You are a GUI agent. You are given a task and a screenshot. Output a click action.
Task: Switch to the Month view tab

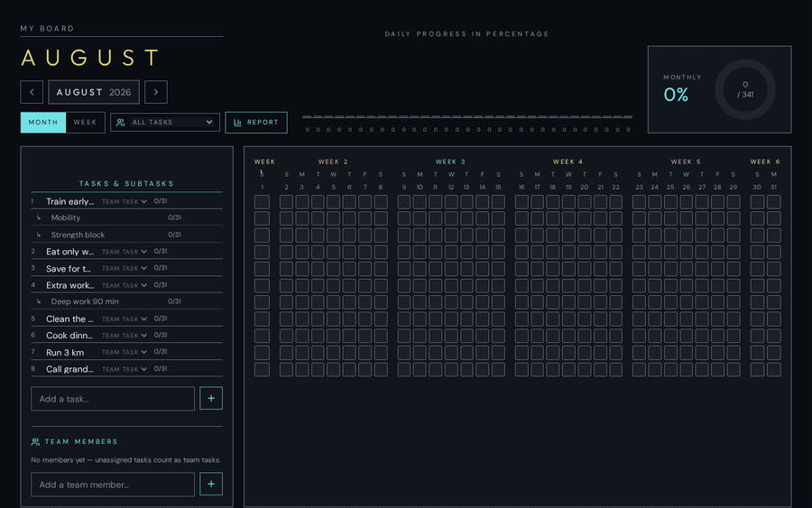[x=43, y=122]
